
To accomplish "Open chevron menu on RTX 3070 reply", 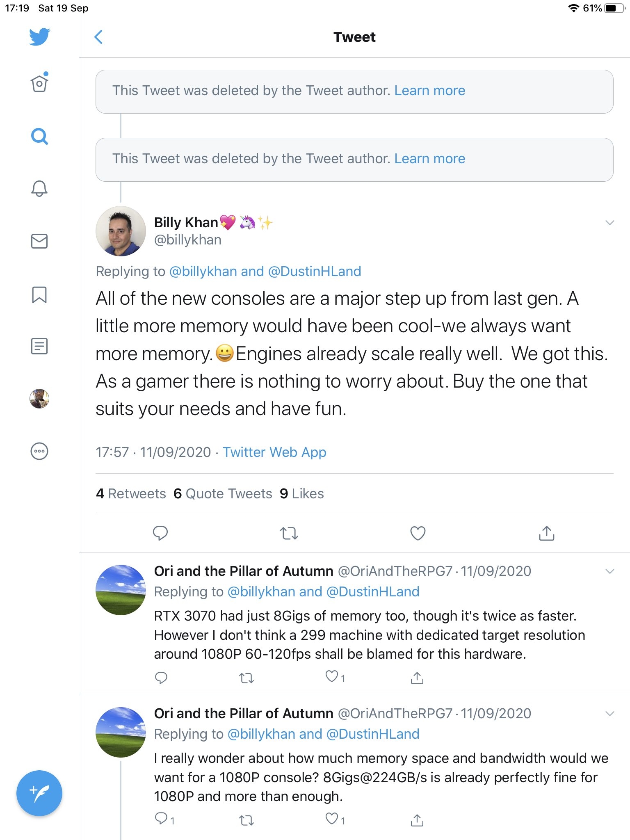I will tap(609, 571).
